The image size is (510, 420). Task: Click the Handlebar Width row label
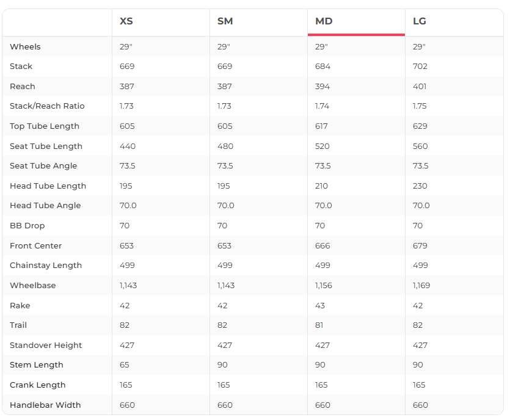[45, 405]
